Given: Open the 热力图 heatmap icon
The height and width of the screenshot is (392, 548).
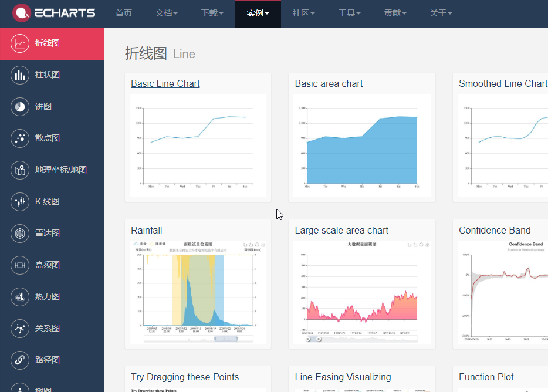Looking at the screenshot, I should (20, 297).
